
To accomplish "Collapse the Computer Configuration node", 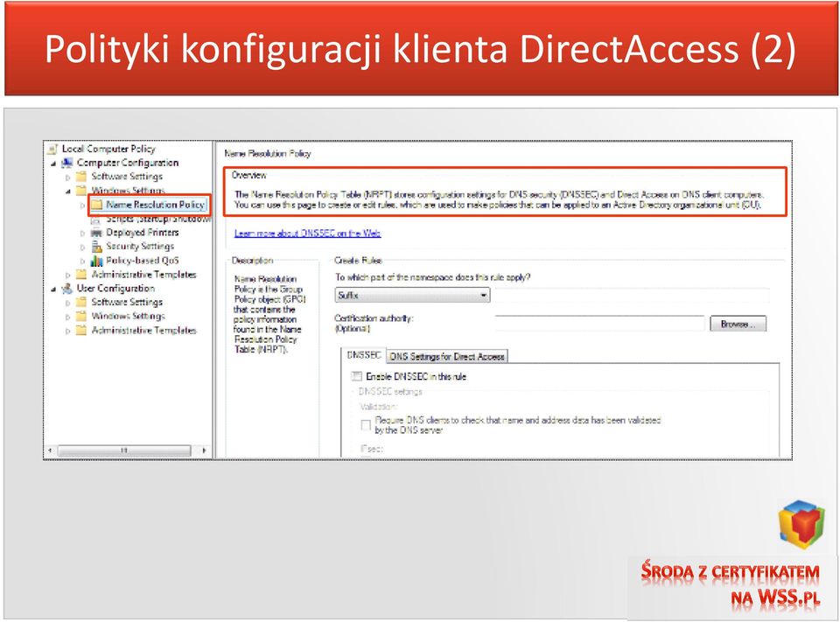I will click(x=53, y=163).
